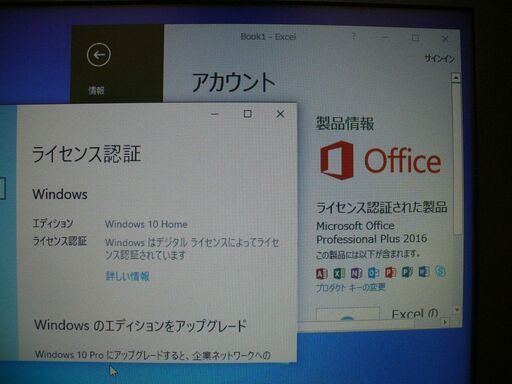Click the Office logo

coord(380,161)
